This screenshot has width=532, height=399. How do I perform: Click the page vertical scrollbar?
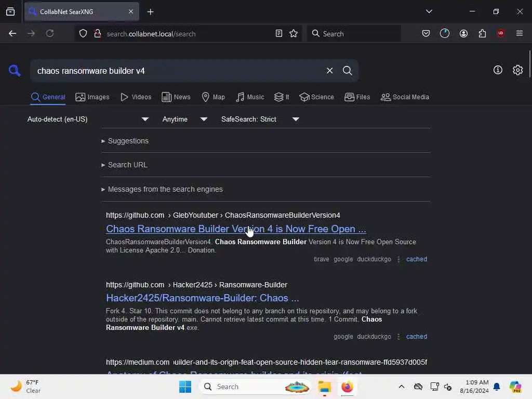click(x=529, y=64)
